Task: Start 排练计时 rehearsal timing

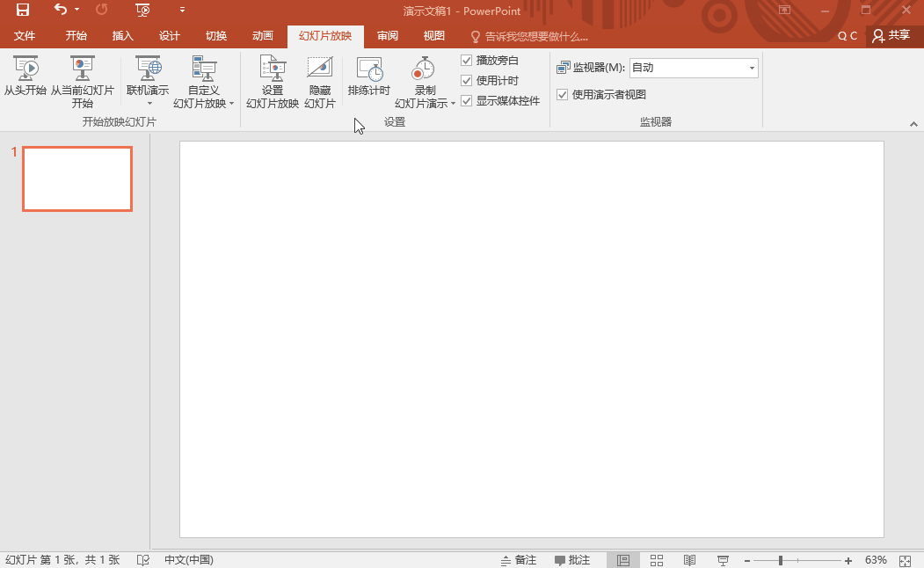Action: coord(369,69)
